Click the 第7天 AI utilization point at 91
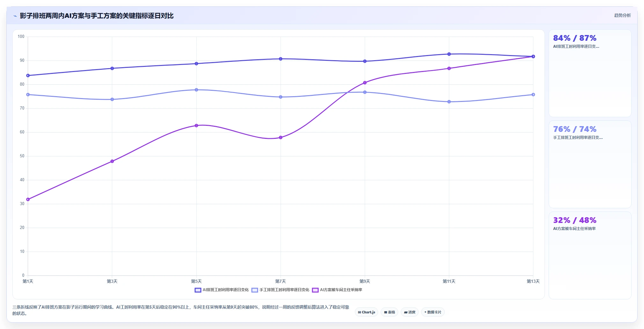This screenshot has height=329, width=644. [x=281, y=59]
